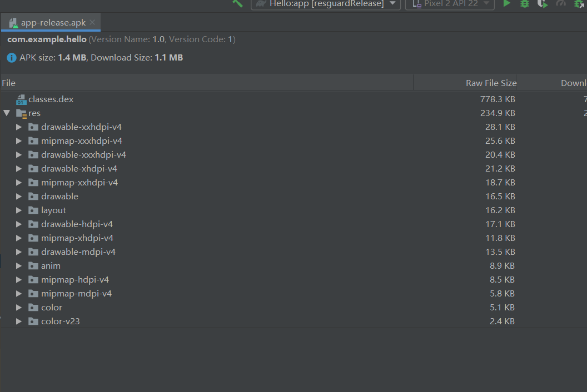The height and width of the screenshot is (392, 587).
Task: Click the Run with Coverage icon
Action: click(x=543, y=4)
